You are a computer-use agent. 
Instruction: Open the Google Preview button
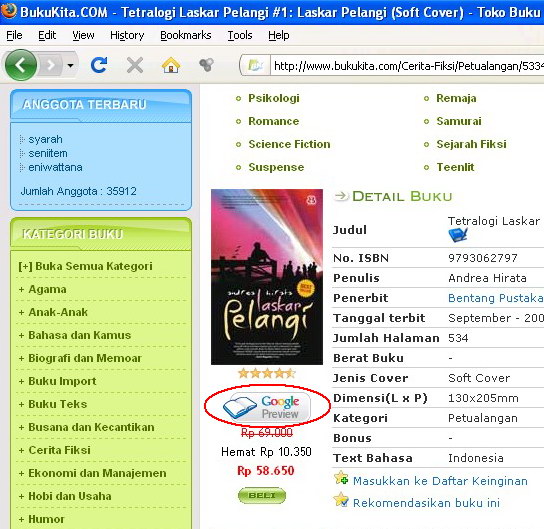click(267, 407)
